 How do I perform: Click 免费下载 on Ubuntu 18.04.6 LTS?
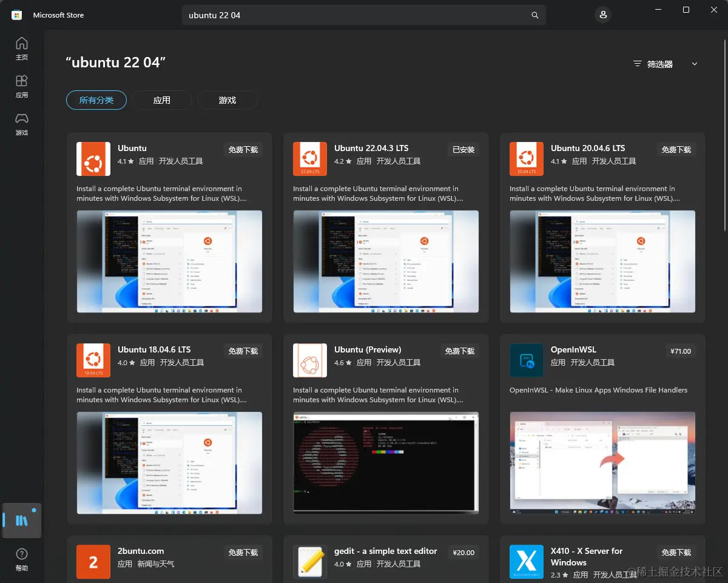pyautogui.click(x=243, y=351)
